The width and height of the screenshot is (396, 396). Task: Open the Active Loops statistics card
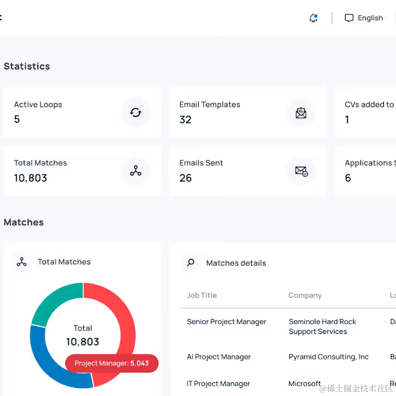point(82,113)
